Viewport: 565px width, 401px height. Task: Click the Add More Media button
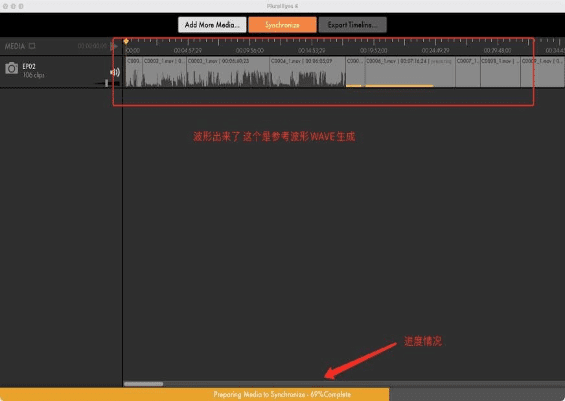click(212, 25)
